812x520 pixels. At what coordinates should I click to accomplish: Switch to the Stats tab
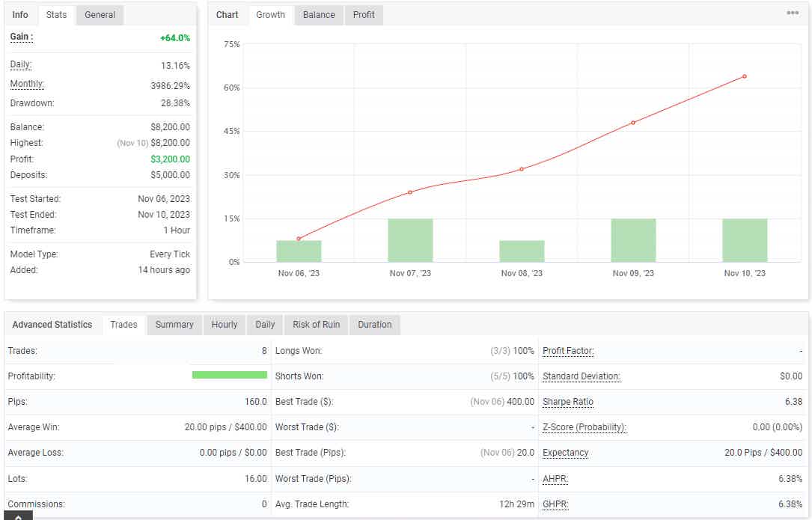pyautogui.click(x=56, y=14)
